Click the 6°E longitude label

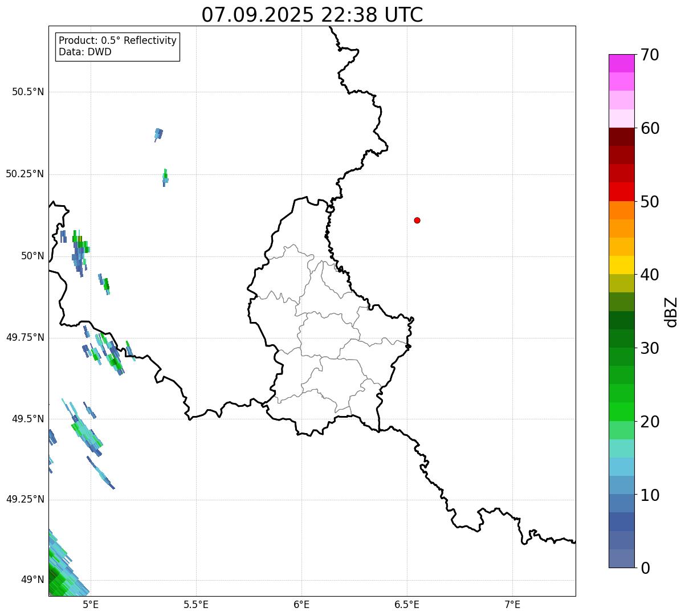[x=301, y=605]
